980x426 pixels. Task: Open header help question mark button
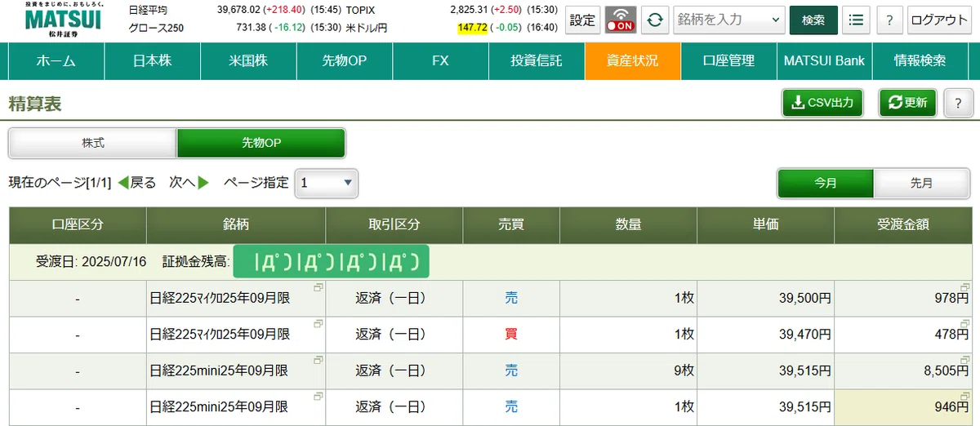point(889,20)
